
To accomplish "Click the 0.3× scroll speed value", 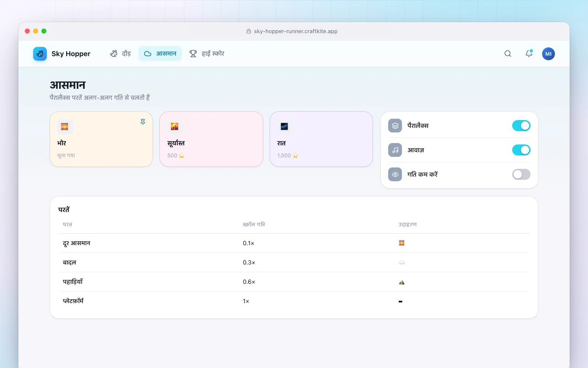I will 249,262.
